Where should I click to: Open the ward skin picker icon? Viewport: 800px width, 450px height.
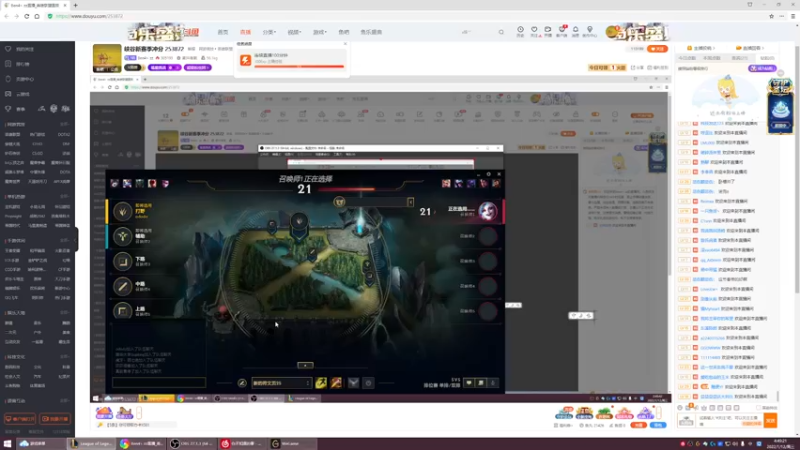pyautogui.click(x=354, y=383)
